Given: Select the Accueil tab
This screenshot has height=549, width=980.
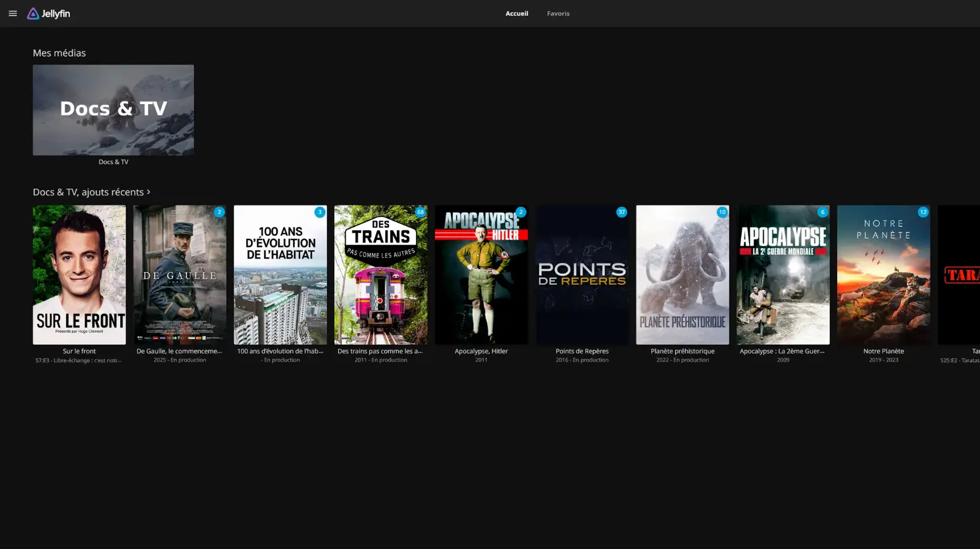Looking at the screenshot, I should coord(516,13).
